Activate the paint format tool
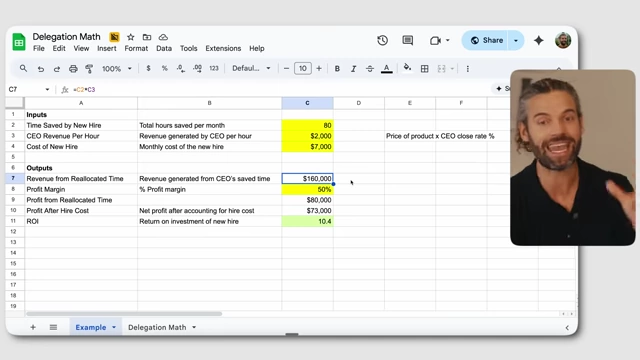 89,69
